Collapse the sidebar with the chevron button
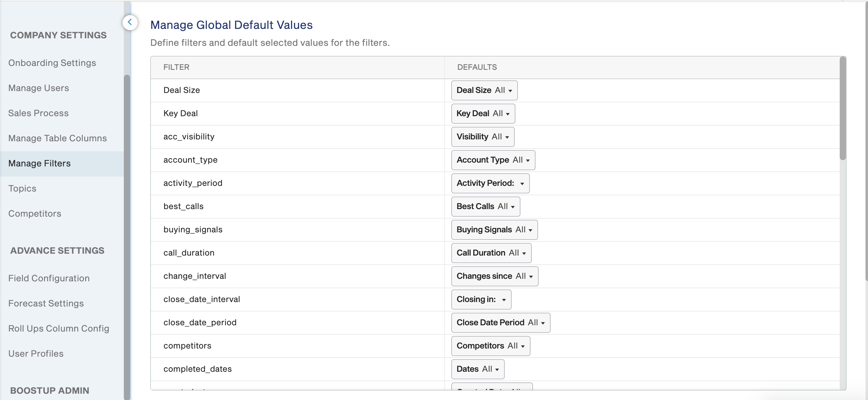This screenshot has width=868, height=400. click(130, 23)
